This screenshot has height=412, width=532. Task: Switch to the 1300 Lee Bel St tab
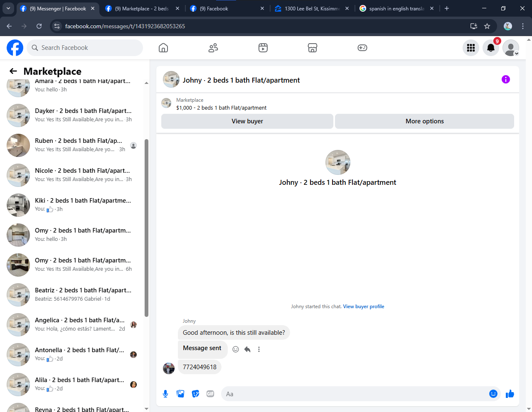click(x=312, y=8)
